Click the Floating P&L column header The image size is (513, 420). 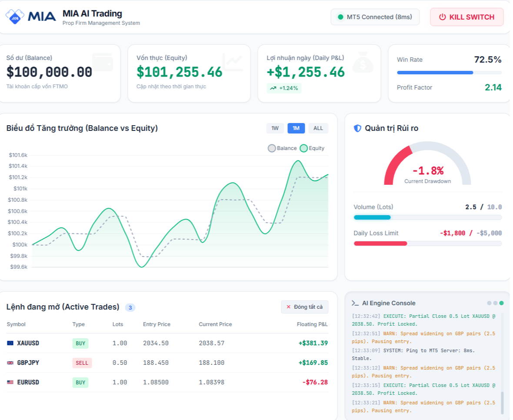pos(312,324)
